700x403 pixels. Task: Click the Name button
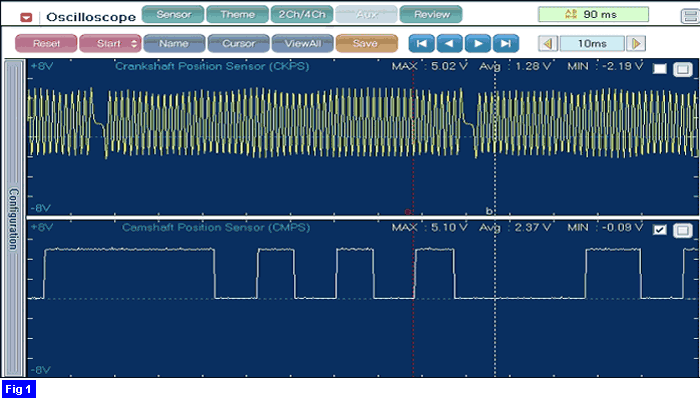click(174, 44)
